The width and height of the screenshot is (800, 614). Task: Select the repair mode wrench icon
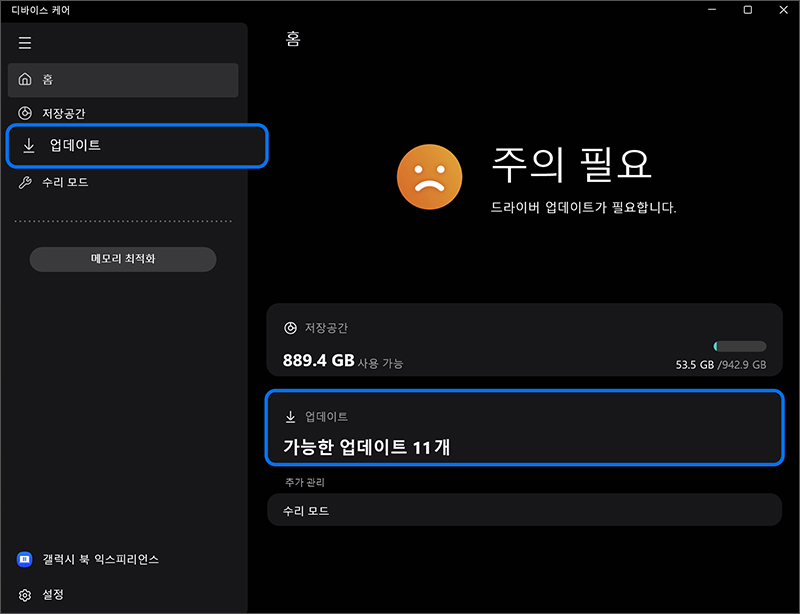25,182
